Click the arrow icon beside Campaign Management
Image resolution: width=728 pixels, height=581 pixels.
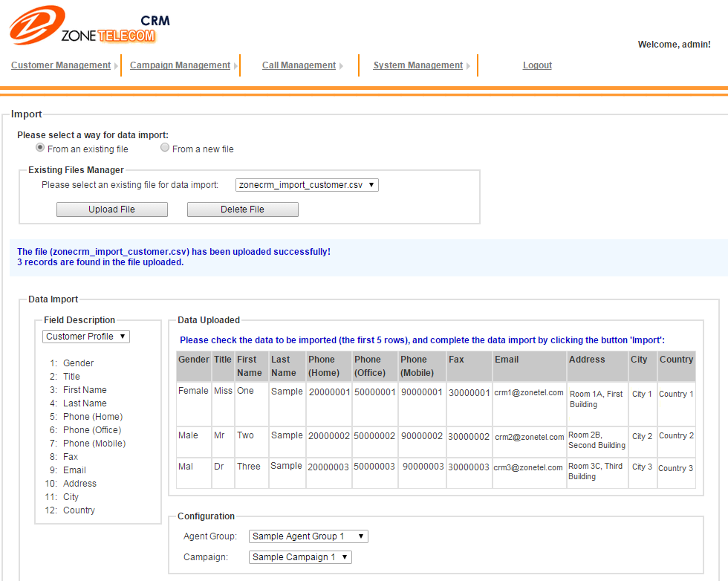(x=235, y=66)
